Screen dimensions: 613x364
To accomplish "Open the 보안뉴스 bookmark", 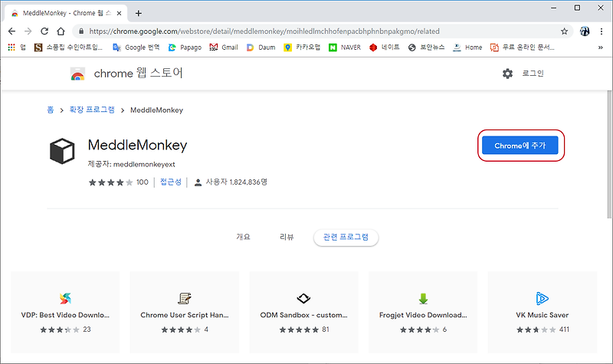I will [x=426, y=48].
